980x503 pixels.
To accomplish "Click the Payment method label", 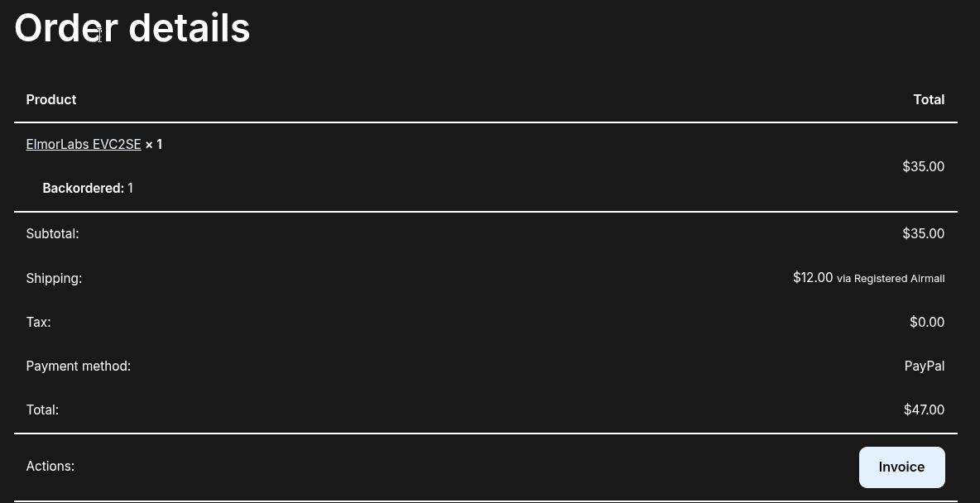I will 79,366.
